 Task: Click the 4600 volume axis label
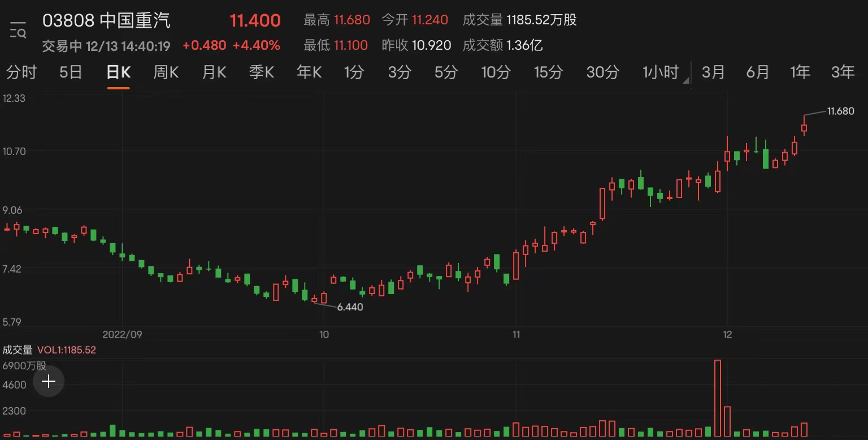click(x=15, y=385)
